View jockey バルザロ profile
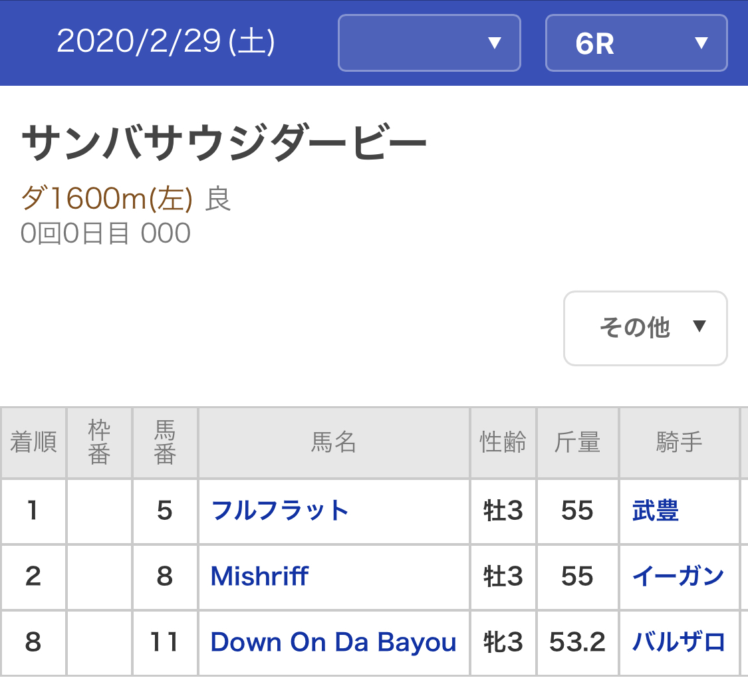 tap(678, 642)
